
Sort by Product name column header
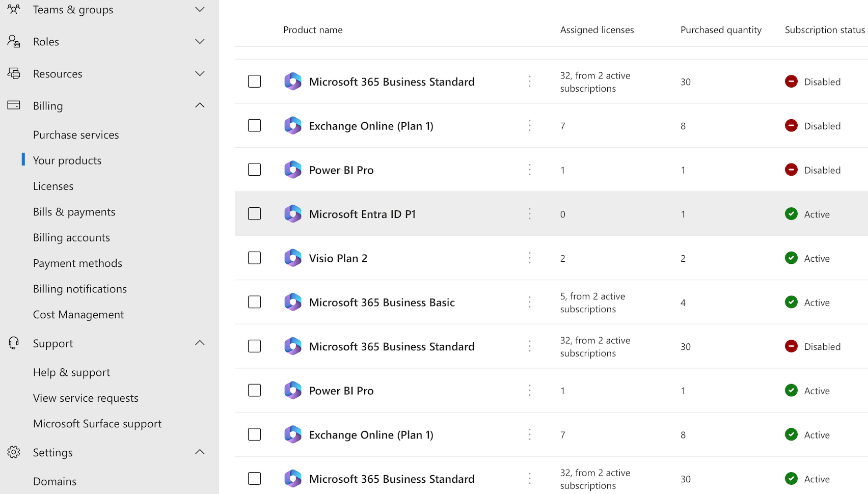pos(313,30)
